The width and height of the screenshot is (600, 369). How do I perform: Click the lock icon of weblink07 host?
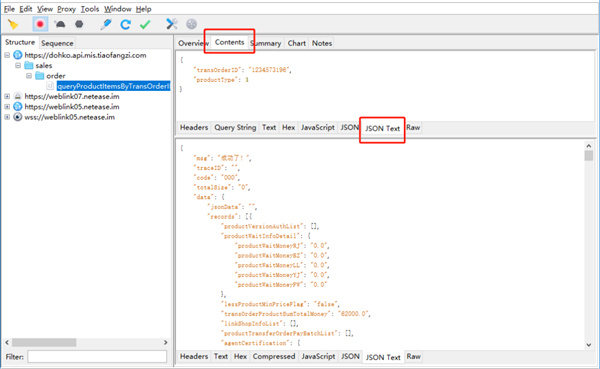(18, 96)
